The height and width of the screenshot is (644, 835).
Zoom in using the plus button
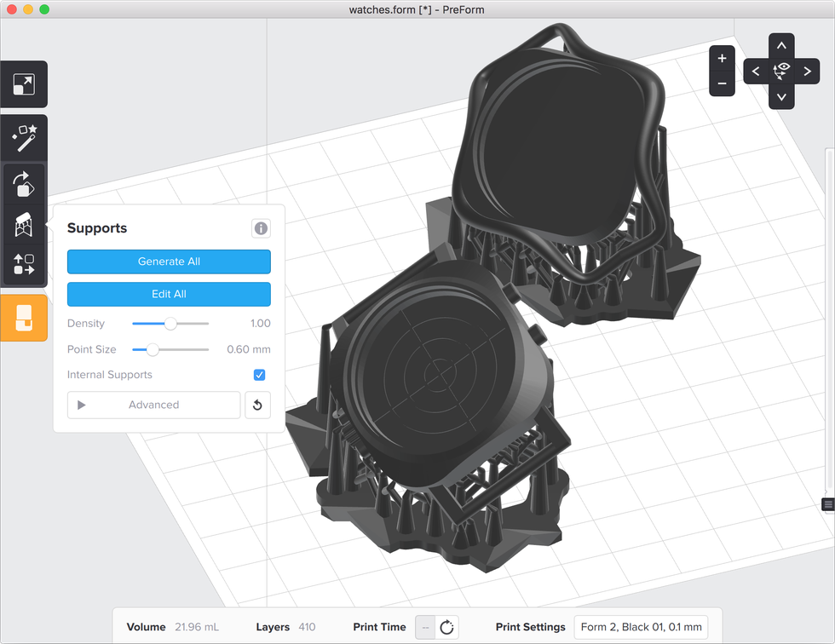(x=722, y=58)
